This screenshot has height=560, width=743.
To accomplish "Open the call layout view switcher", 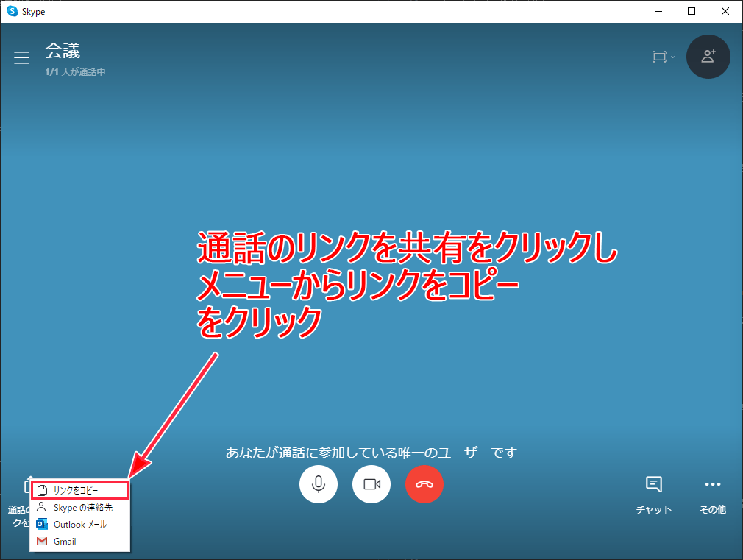I will pos(662,57).
